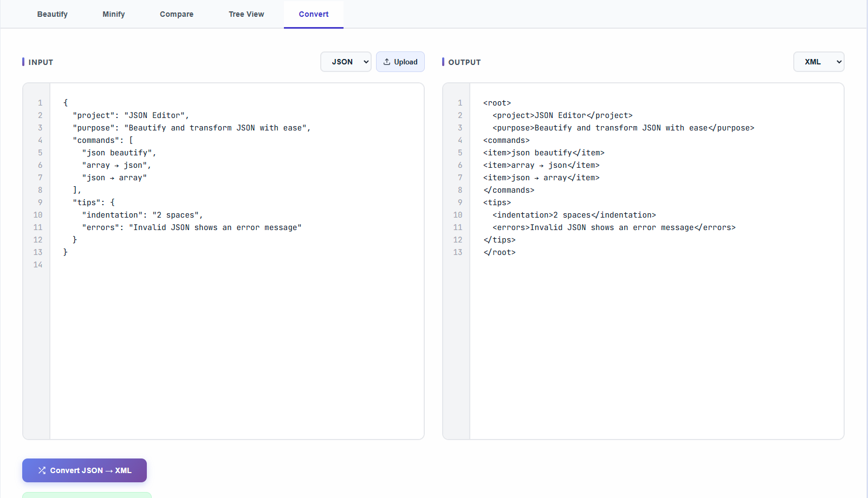Click line number 13 in the output gutter
The height and width of the screenshot is (498, 868).
pyautogui.click(x=458, y=252)
